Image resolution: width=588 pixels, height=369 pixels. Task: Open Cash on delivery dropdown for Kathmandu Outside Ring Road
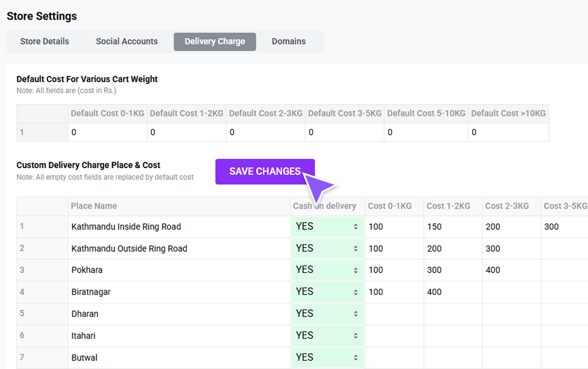[x=327, y=248]
